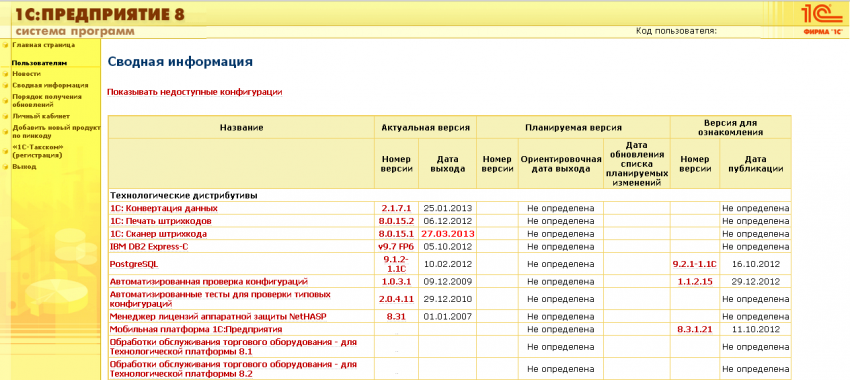Click preview version 9.2.1-1.1C

[x=694, y=265]
